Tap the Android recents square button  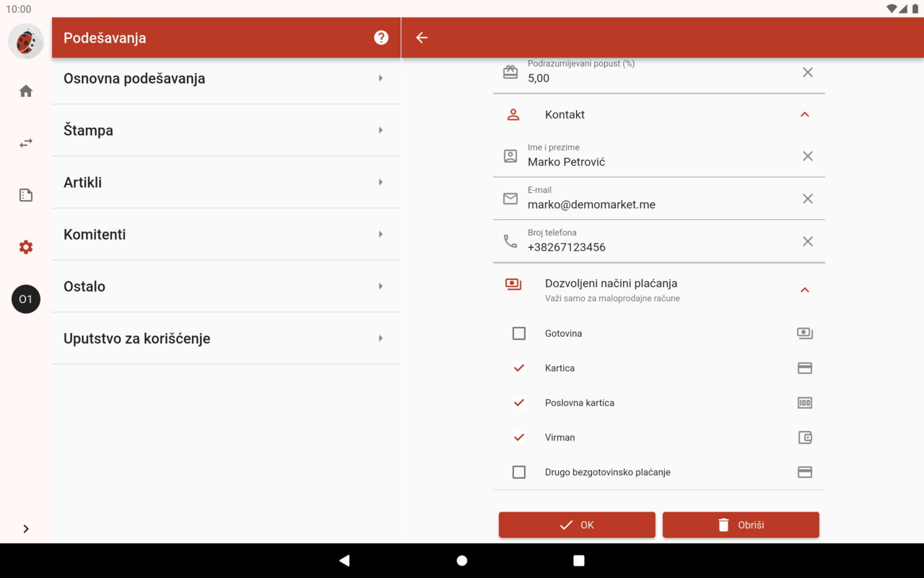point(579,561)
